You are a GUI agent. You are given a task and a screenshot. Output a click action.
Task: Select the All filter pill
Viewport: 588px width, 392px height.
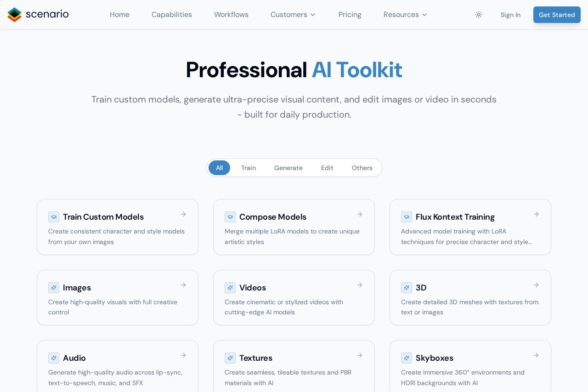point(219,168)
